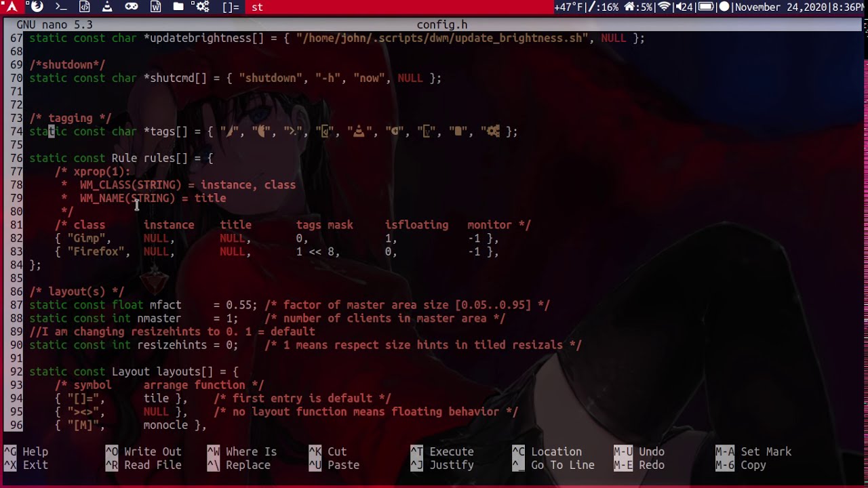The height and width of the screenshot is (488, 868).
Task: Click nmaster on line 88
Action: point(159,319)
